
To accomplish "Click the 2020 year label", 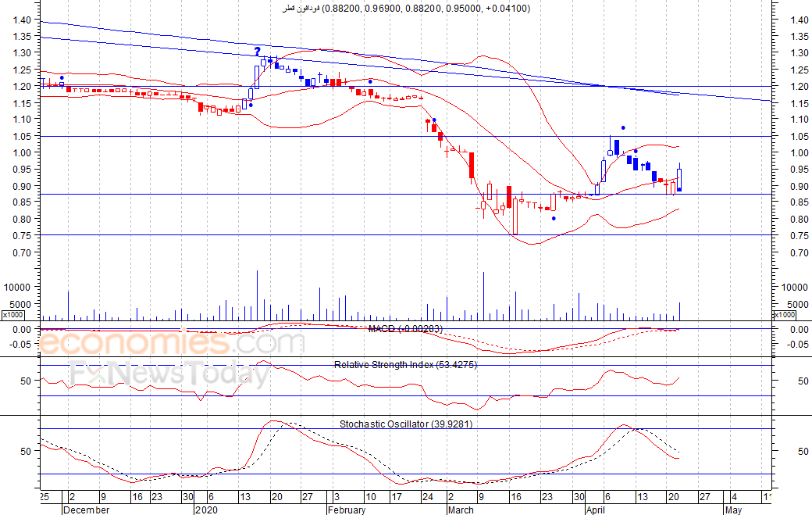I will pyautogui.click(x=207, y=510).
